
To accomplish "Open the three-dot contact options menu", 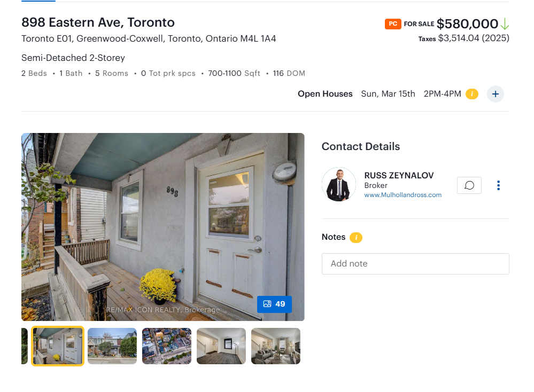I will [x=498, y=185].
